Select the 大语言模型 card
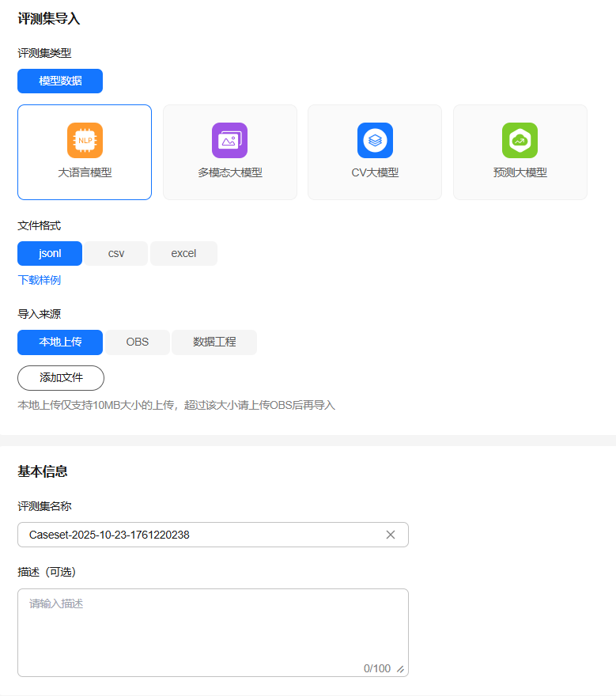The image size is (616, 696). [85, 172]
